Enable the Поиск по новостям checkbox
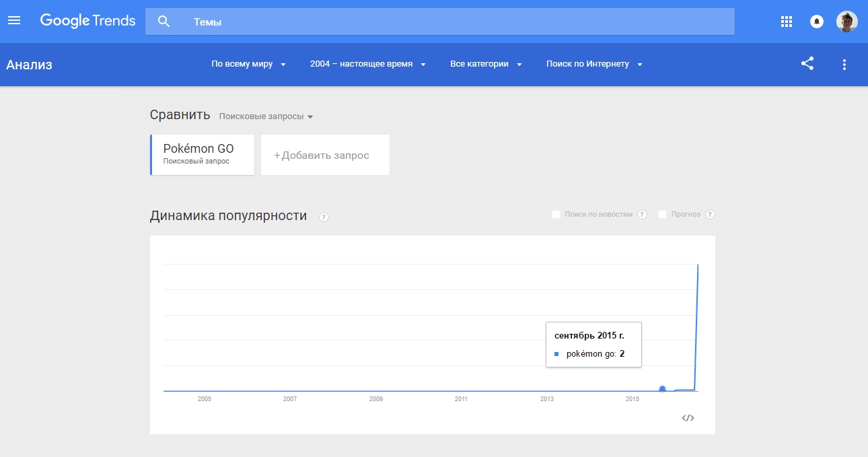 pos(556,214)
